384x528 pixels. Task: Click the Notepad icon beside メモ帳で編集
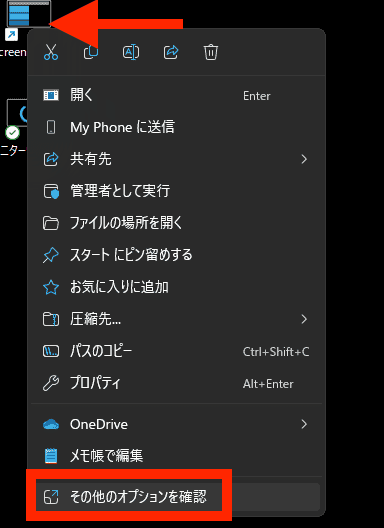click(x=51, y=456)
